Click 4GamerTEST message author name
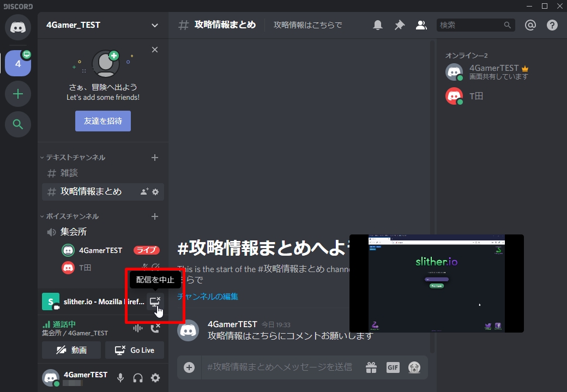The width and height of the screenshot is (567, 392). [x=232, y=324]
